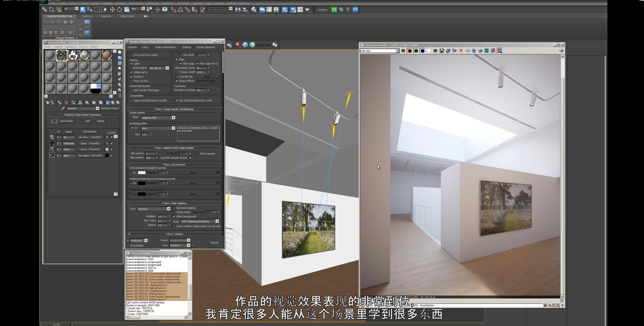Toggle the Shadows checkbox
The height and width of the screenshot is (326, 644).
click(x=131, y=76)
